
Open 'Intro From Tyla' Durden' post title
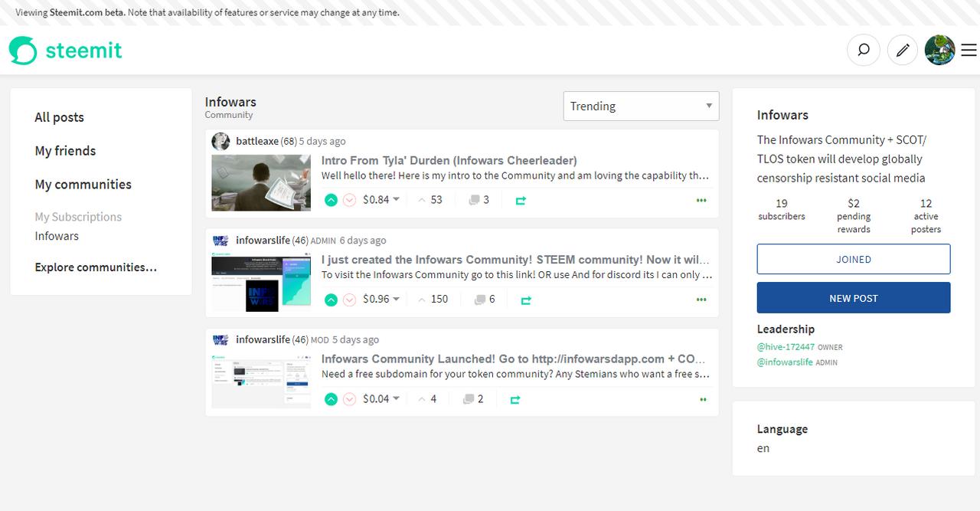[449, 160]
